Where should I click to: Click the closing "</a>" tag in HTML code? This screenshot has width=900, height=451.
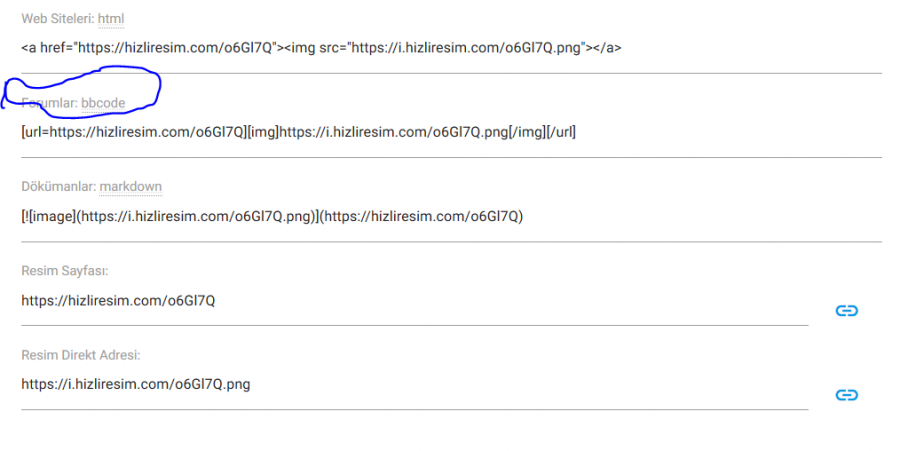[x=609, y=48]
